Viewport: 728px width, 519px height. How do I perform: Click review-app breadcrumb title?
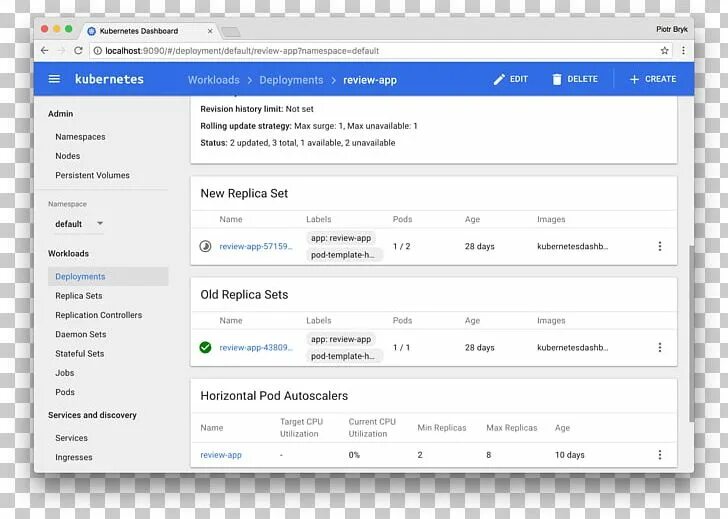(x=370, y=80)
